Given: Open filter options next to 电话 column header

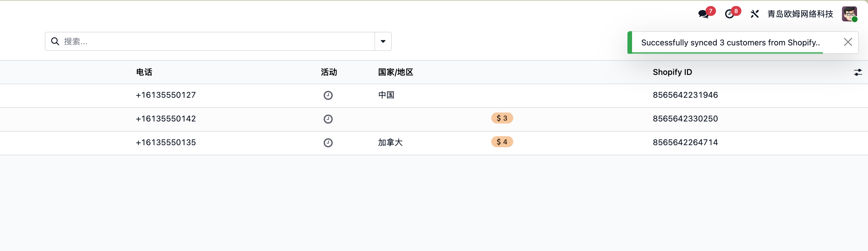Looking at the screenshot, I should point(236,72).
